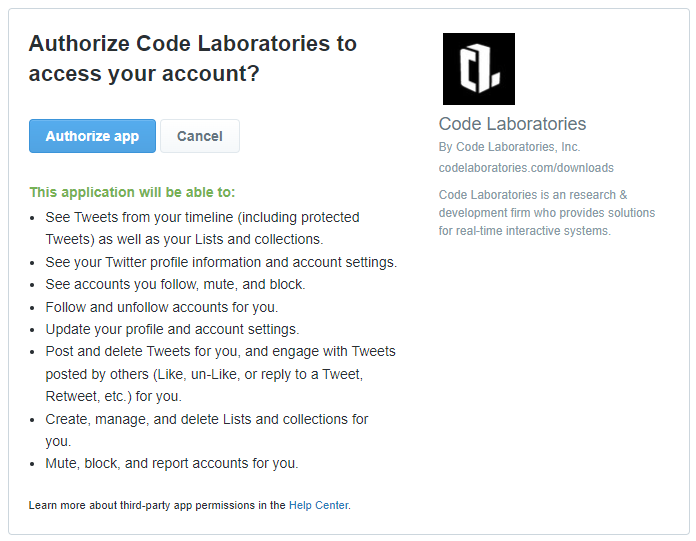Screen dimensions: 696x541
Task: Click 'Update your profile and account settings'
Action: tap(172, 329)
